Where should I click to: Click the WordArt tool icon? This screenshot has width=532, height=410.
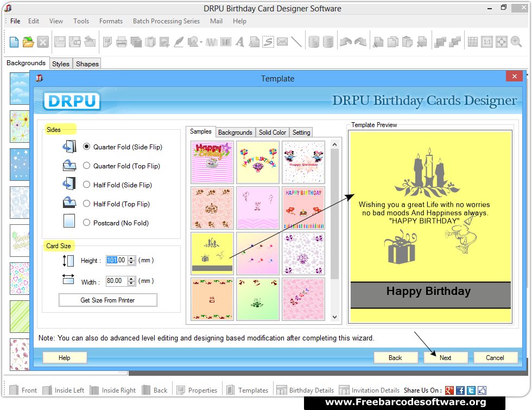tap(211, 42)
